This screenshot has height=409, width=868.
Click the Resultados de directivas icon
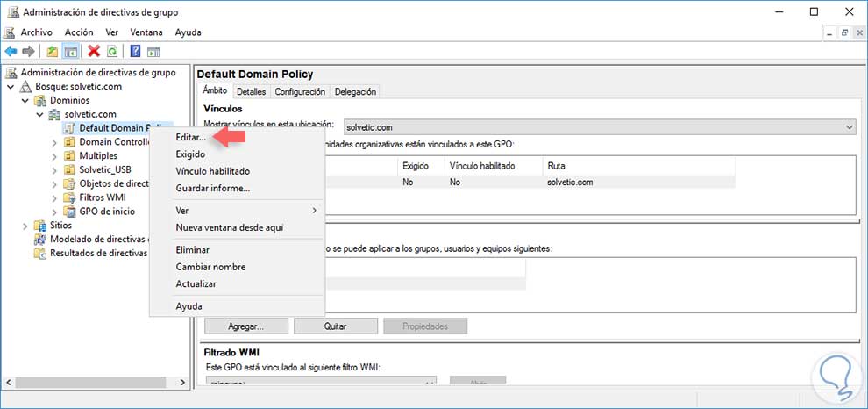tap(39, 254)
